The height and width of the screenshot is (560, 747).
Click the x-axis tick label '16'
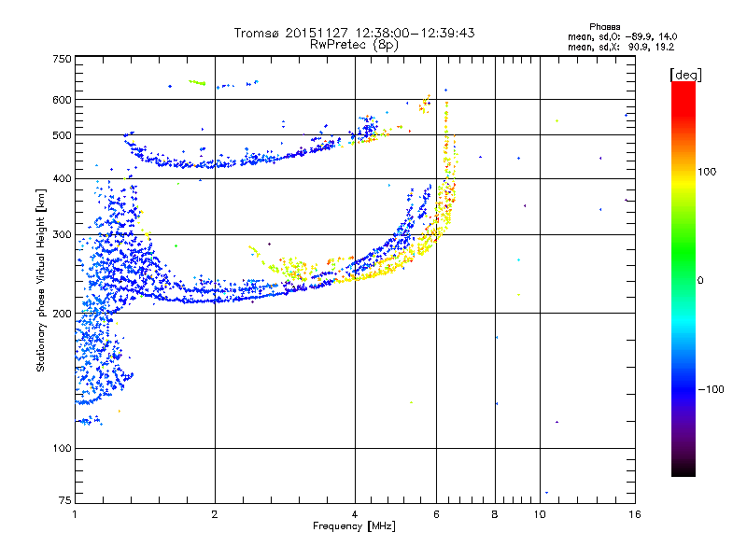pos(635,514)
